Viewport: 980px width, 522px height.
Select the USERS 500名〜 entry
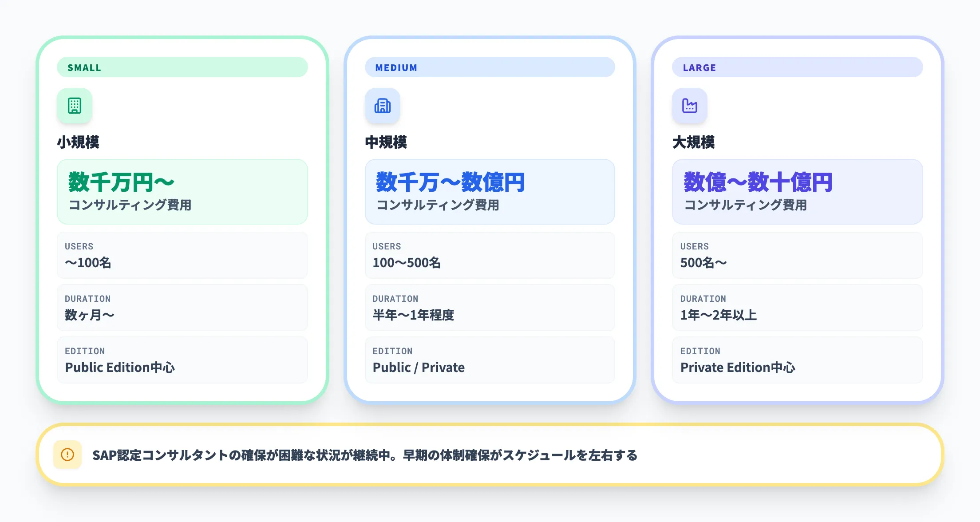click(x=798, y=255)
